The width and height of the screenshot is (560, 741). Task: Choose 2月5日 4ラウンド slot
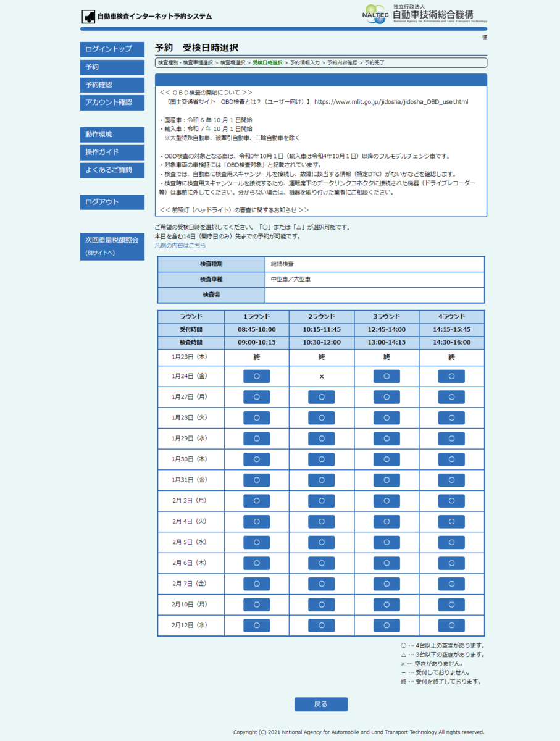pyautogui.click(x=451, y=543)
